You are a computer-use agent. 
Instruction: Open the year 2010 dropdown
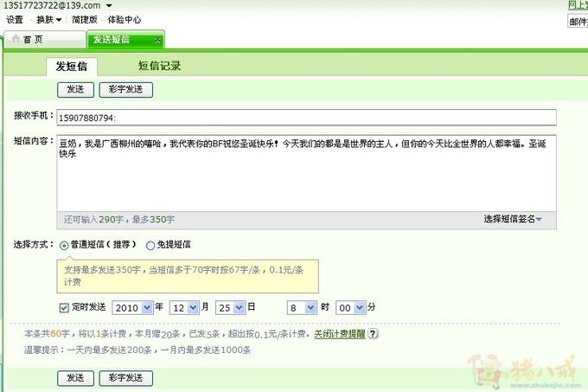pyautogui.click(x=147, y=307)
